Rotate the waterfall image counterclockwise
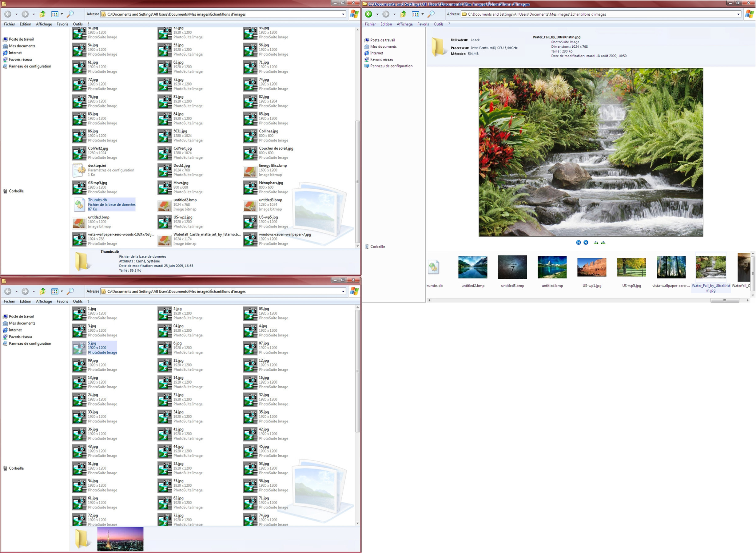The height and width of the screenshot is (553, 756). (603, 242)
